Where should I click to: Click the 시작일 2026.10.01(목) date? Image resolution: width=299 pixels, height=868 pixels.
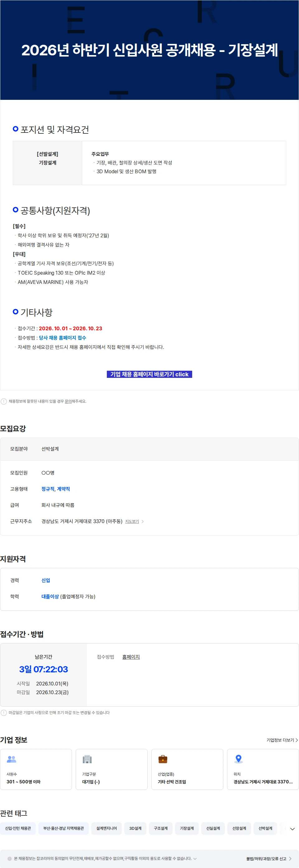[52, 683]
